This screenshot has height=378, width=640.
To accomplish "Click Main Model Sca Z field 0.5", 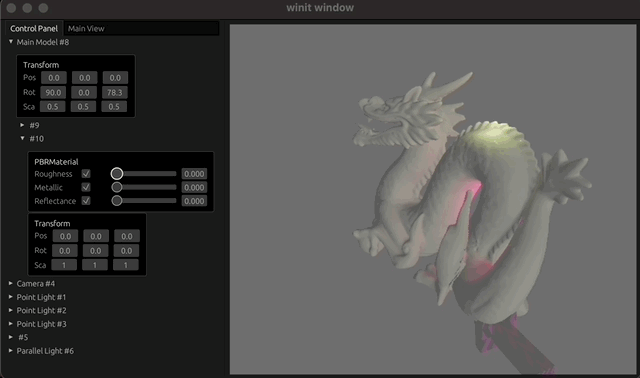I will (114, 107).
